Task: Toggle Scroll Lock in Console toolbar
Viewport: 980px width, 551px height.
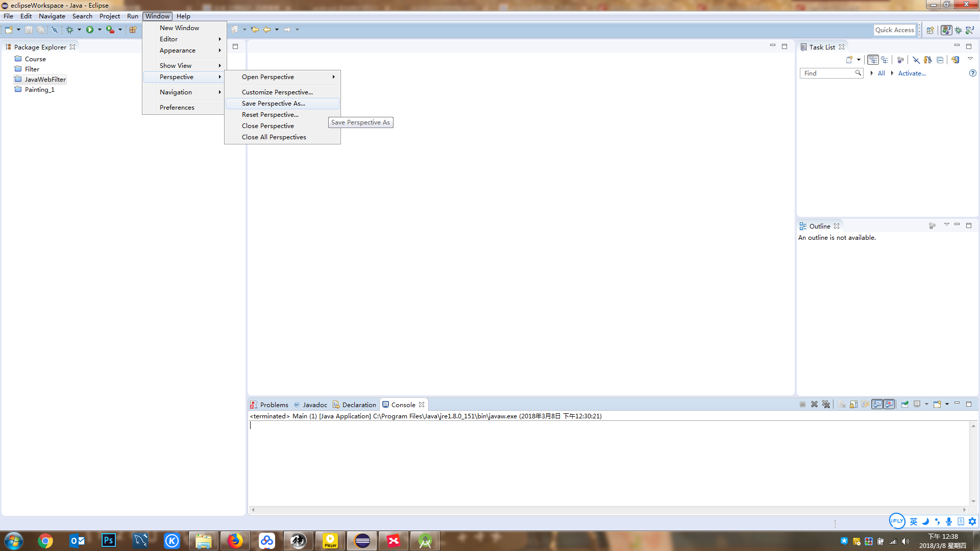Action: 853,404
